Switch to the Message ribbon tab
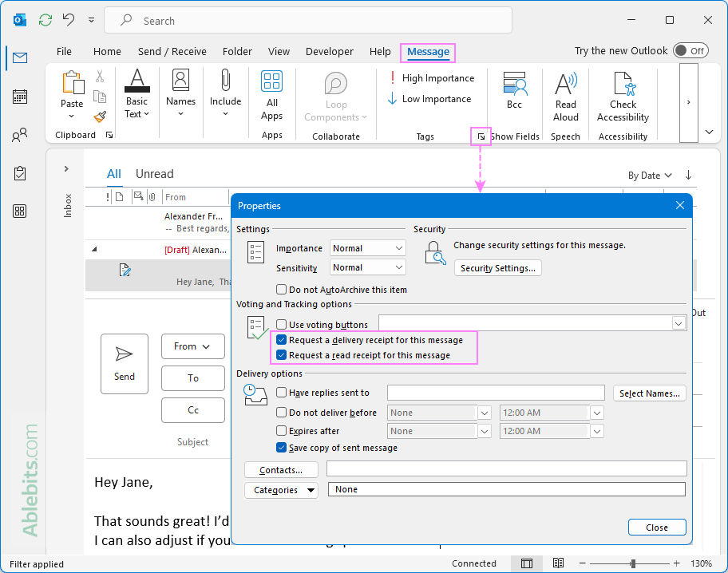This screenshot has width=728, height=573. click(428, 51)
